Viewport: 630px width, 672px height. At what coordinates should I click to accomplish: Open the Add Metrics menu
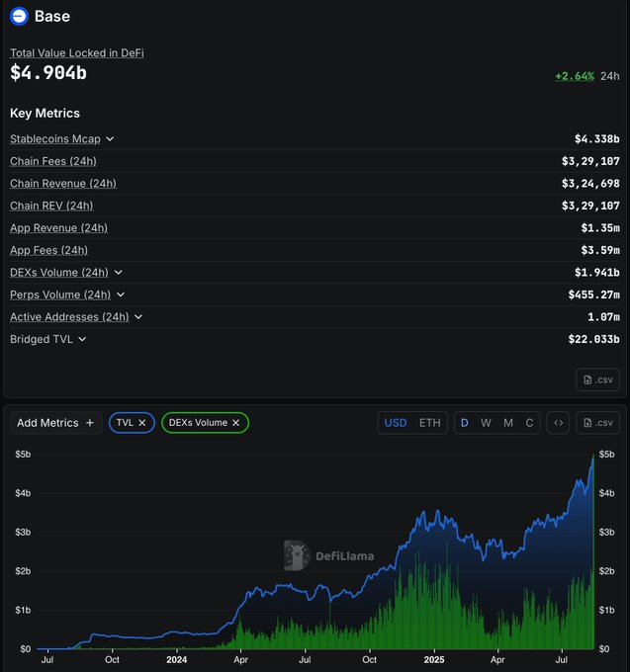coord(55,423)
